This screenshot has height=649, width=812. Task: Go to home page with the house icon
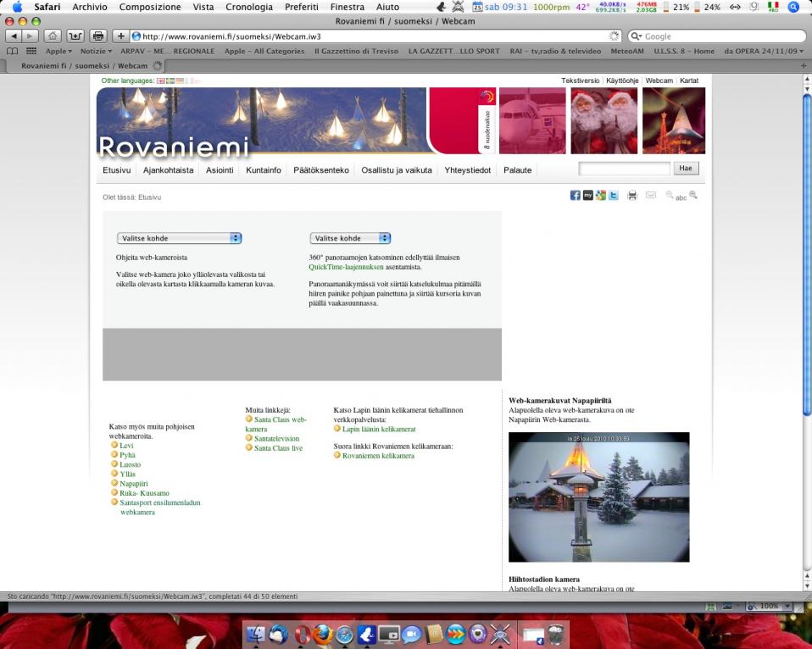53,36
